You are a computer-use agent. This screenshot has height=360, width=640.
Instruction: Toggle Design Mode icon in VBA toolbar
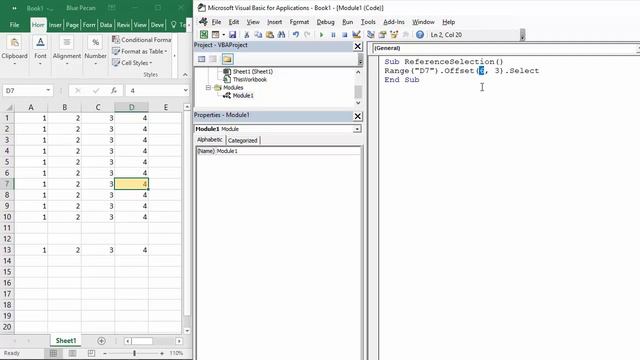356,35
